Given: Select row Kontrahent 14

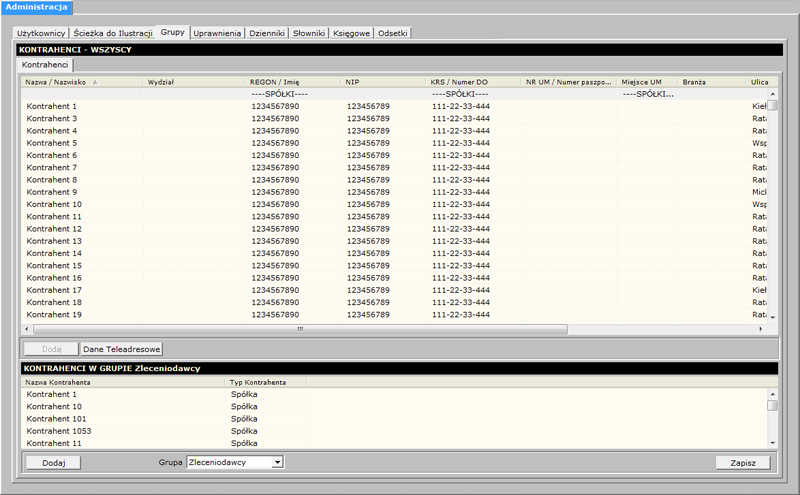Looking at the screenshot, I should pyautogui.click(x=393, y=253).
